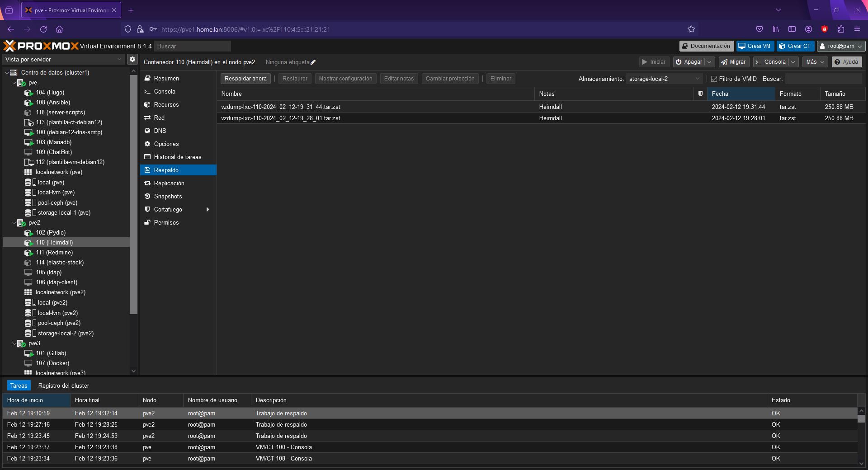Click the protection shield column header icon
This screenshot has width=868, height=470.
pos(700,94)
